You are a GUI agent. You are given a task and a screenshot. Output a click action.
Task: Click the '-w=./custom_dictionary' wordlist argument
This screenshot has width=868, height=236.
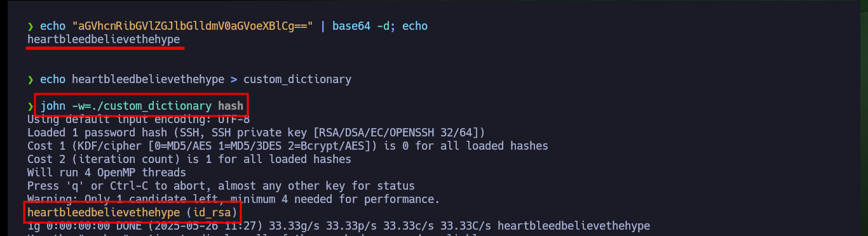142,105
